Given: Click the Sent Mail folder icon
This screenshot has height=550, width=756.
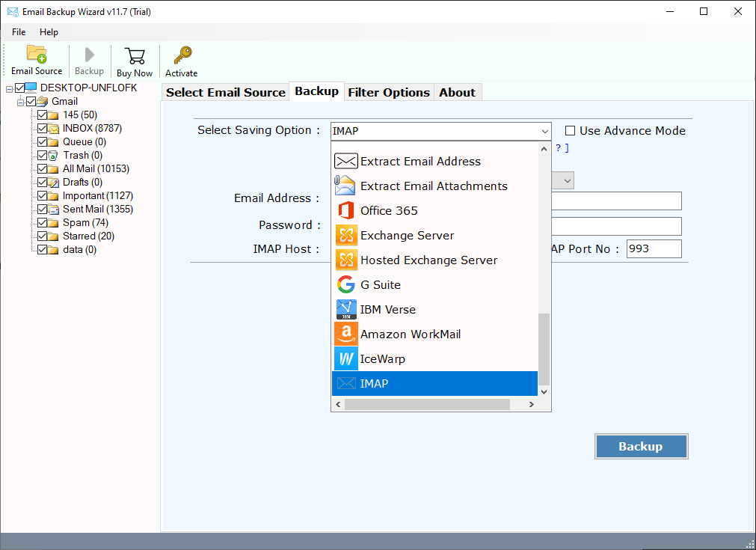Looking at the screenshot, I should 53,209.
